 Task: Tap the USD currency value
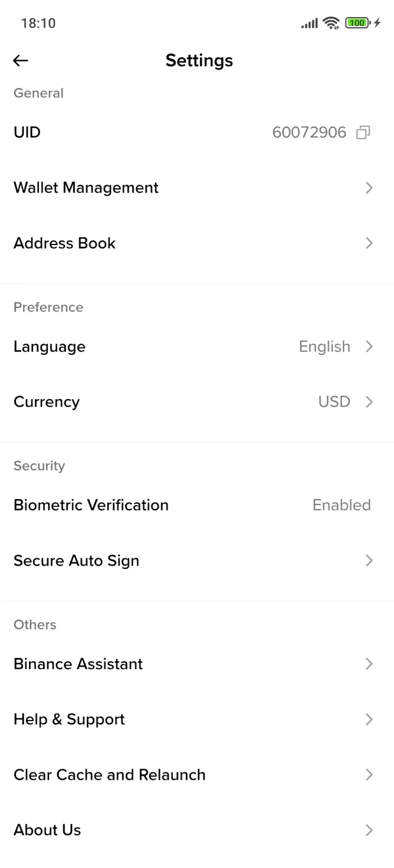tap(334, 401)
